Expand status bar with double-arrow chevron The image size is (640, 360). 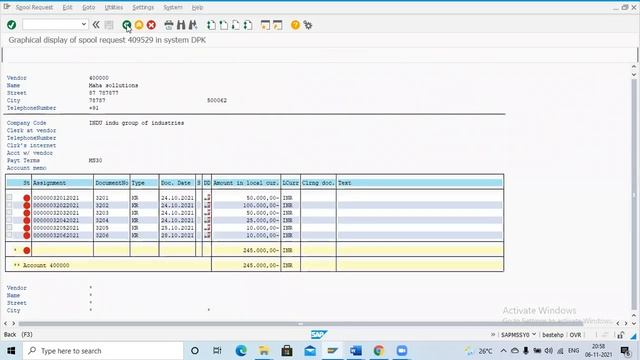(x=493, y=335)
